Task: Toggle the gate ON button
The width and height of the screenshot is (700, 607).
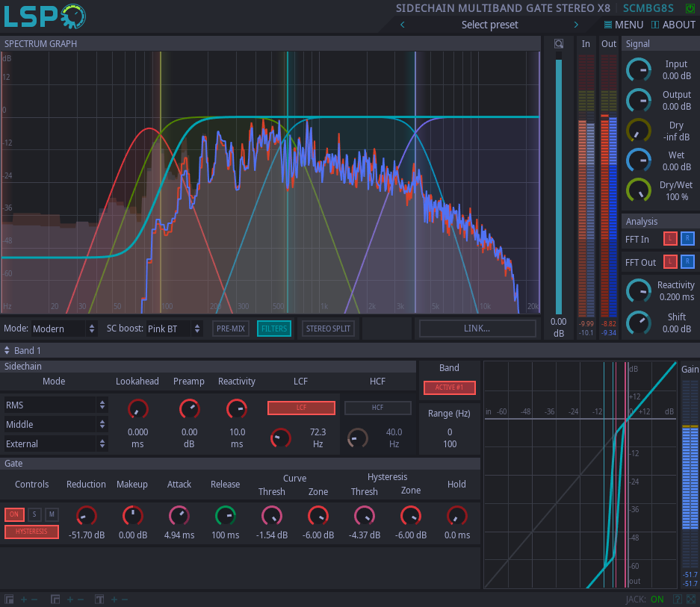Action: pyautogui.click(x=14, y=514)
